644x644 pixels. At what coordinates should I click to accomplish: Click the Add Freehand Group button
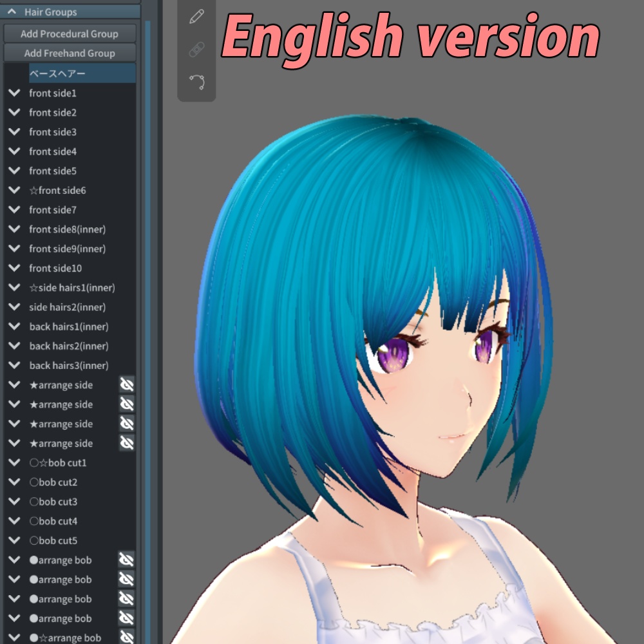point(69,53)
